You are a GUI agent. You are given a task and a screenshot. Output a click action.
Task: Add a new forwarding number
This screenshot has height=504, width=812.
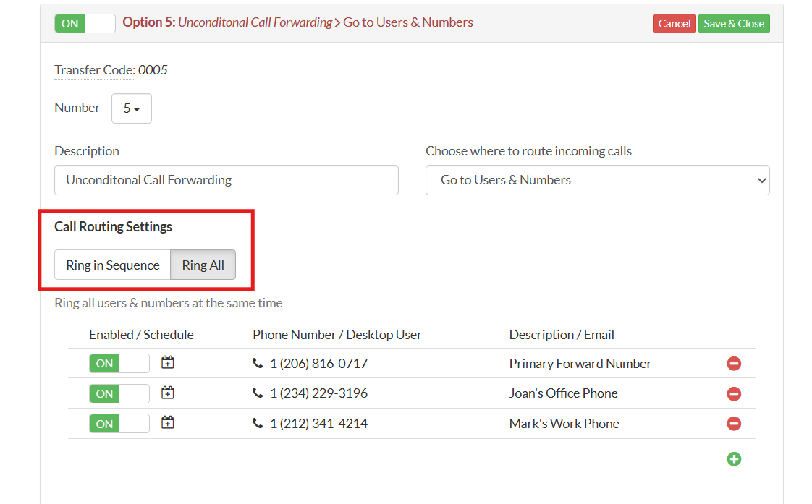click(734, 459)
